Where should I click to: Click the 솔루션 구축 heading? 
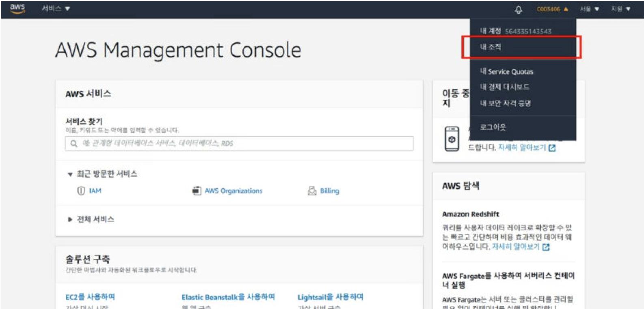[x=88, y=259]
